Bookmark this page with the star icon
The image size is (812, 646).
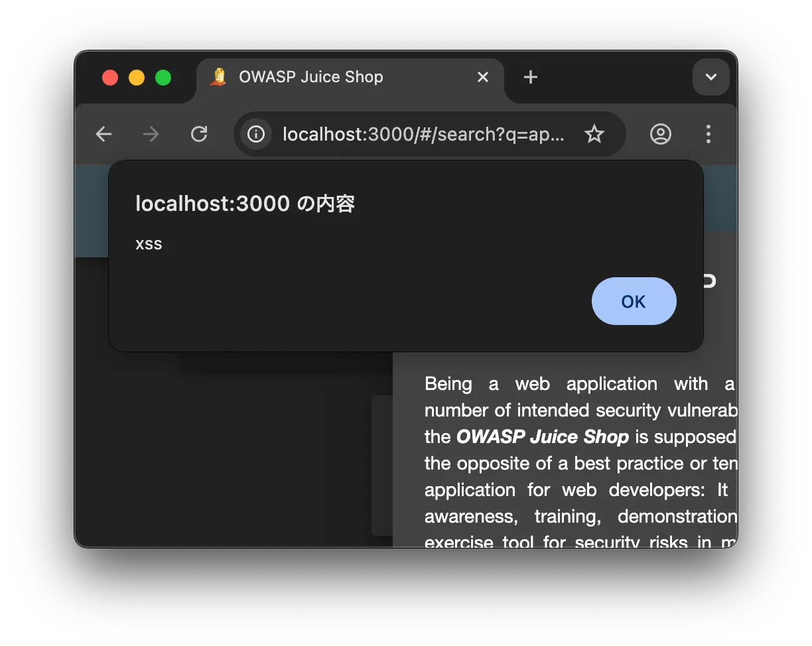(x=594, y=135)
